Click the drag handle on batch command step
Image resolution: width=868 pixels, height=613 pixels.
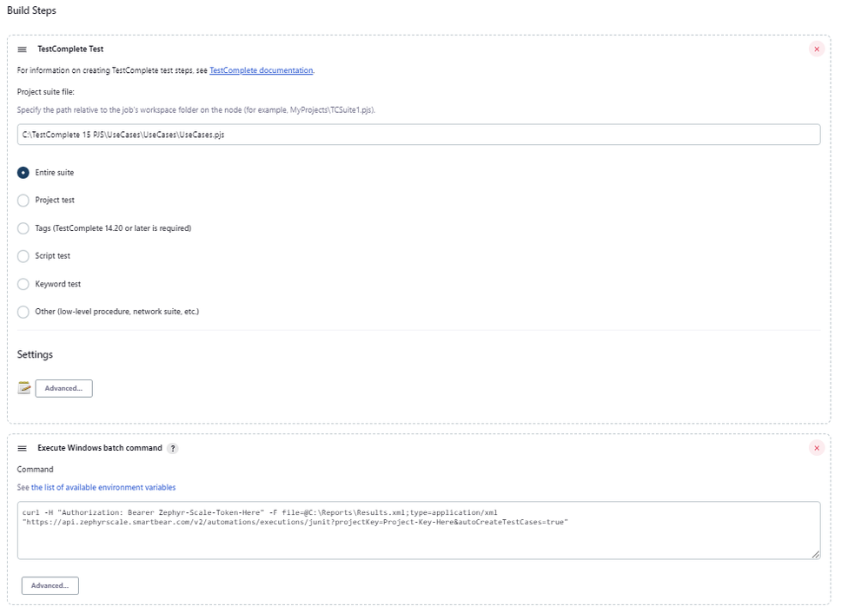24,448
